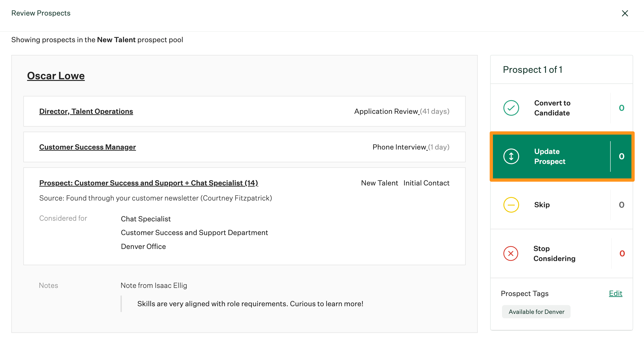Close the Review Prospects dialog

[625, 13]
